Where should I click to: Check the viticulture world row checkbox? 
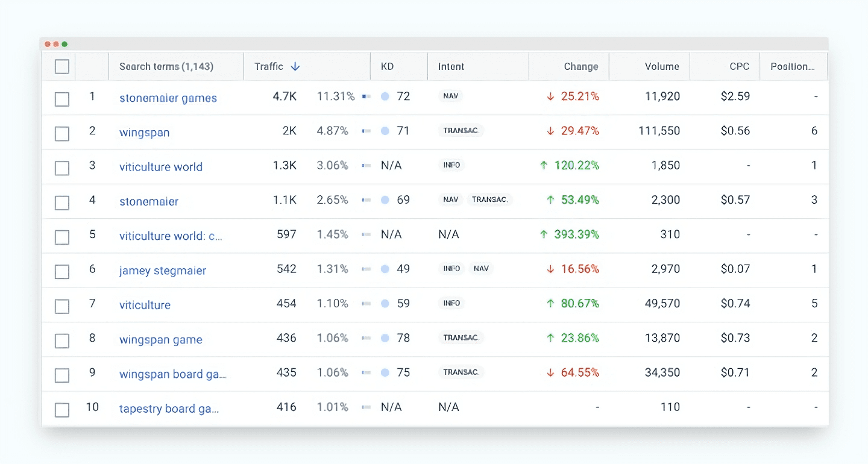pos(62,168)
